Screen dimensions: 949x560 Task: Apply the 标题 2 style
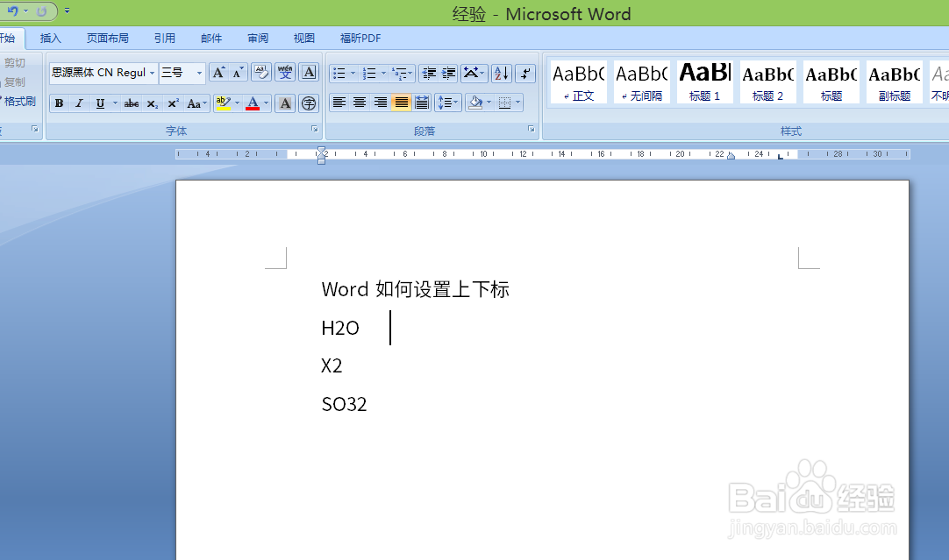click(x=768, y=82)
